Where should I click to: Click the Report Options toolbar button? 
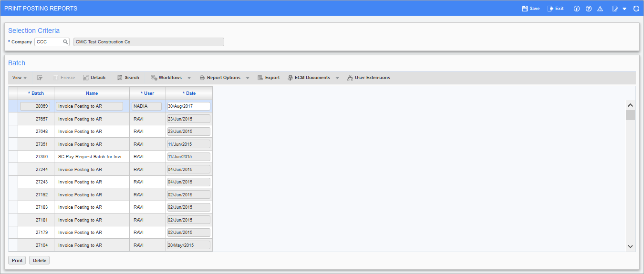(220, 78)
